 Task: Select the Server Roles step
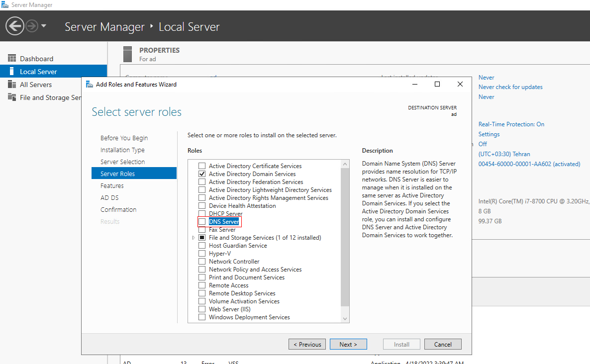(134, 173)
